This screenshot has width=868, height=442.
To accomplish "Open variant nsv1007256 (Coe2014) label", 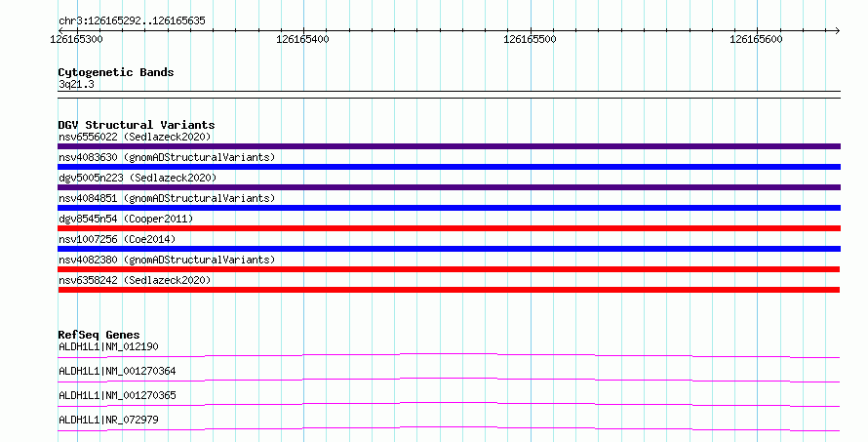I will coord(117,239).
